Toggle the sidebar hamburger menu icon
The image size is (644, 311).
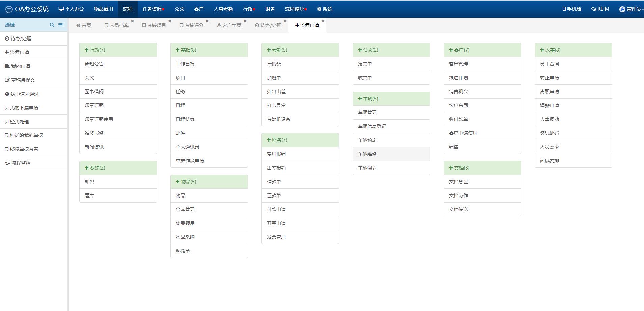(x=60, y=25)
